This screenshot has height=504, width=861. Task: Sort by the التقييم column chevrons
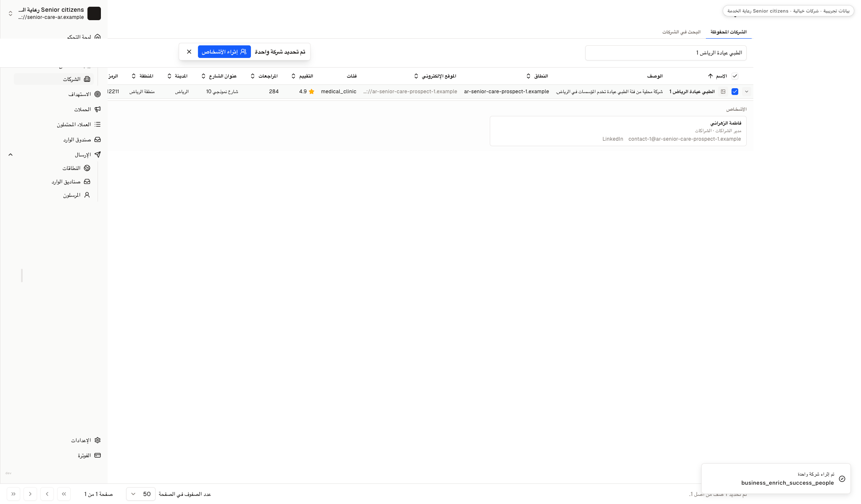[293, 76]
